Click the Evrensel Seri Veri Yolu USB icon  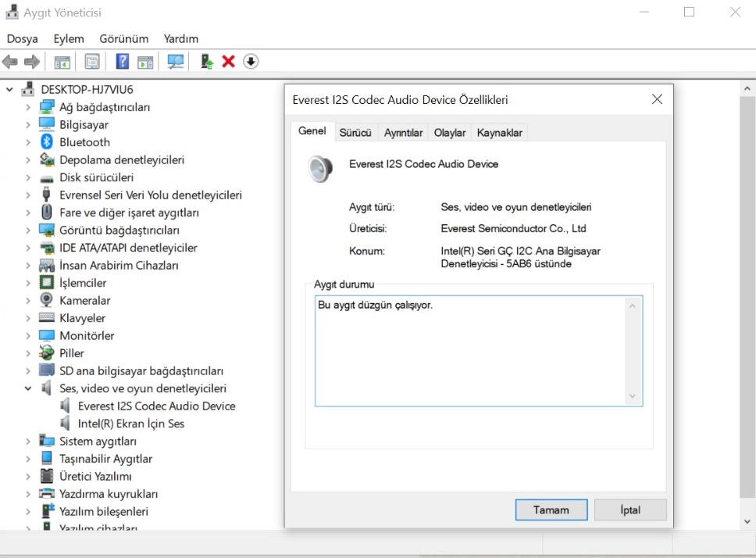point(47,195)
